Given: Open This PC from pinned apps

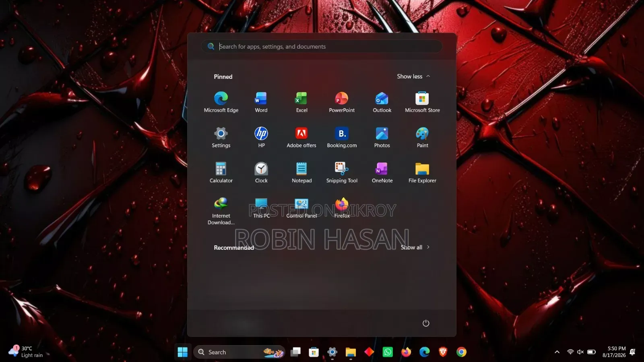Looking at the screenshot, I should coord(261,208).
